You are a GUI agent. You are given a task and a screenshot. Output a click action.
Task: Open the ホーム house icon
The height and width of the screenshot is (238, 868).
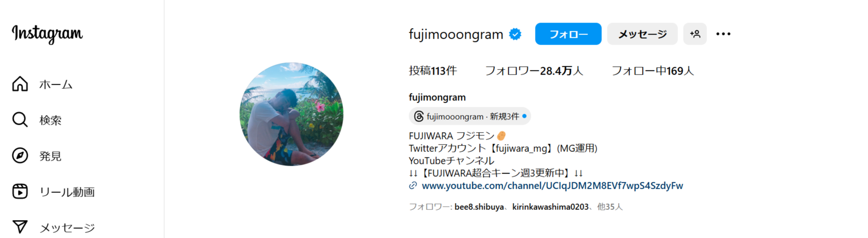(x=20, y=84)
